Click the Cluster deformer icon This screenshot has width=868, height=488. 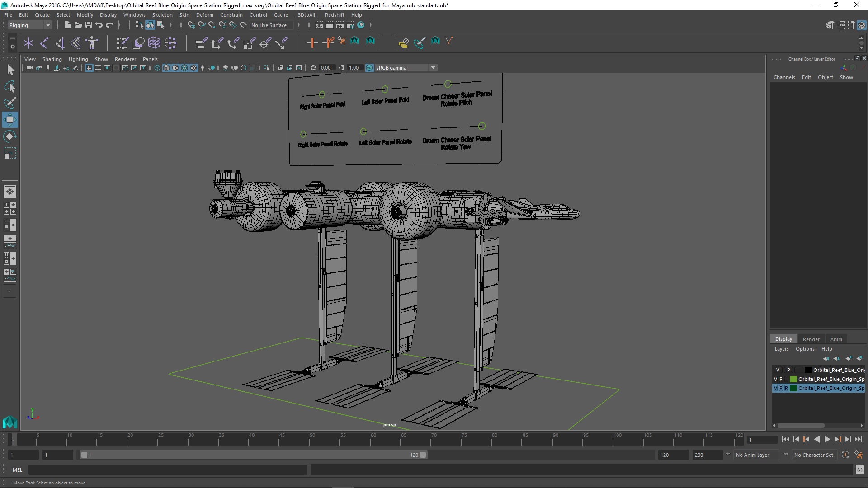[170, 43]
